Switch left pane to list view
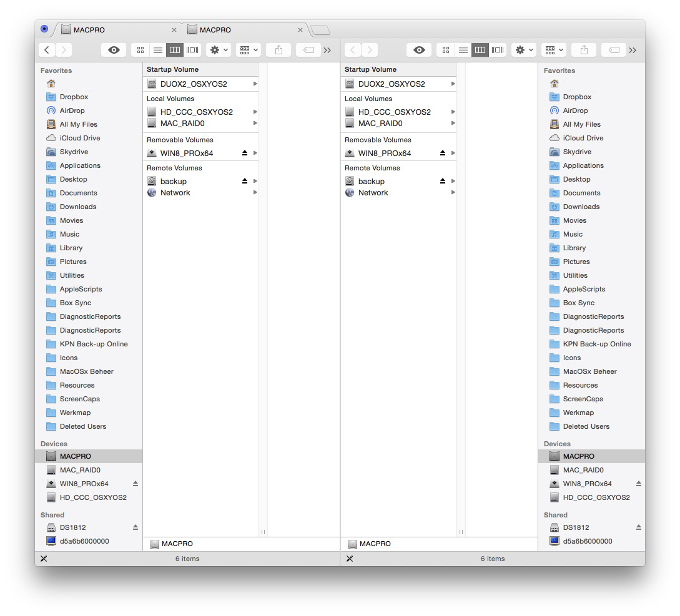The image size is (680, 616). [158, 51]
